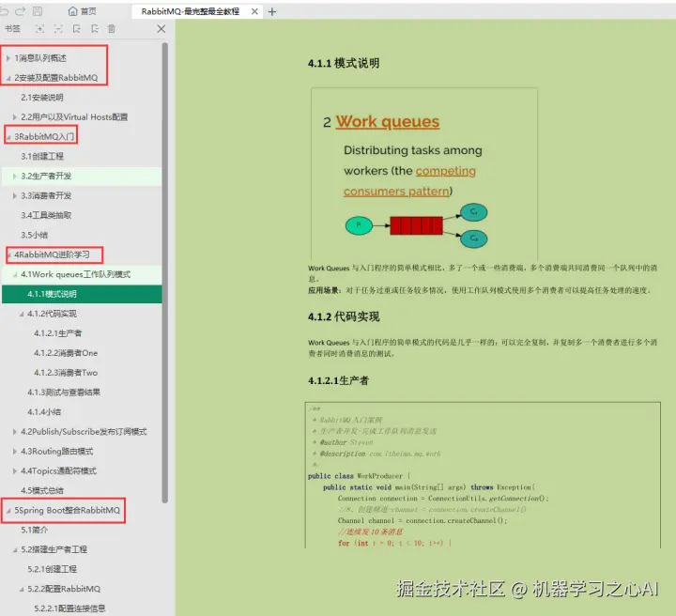Image resolution: width=676 pixels, height=616 pixels.
Task: Collapse the 5.2.2配置RabbitMQ node
Action: [21, 589]
